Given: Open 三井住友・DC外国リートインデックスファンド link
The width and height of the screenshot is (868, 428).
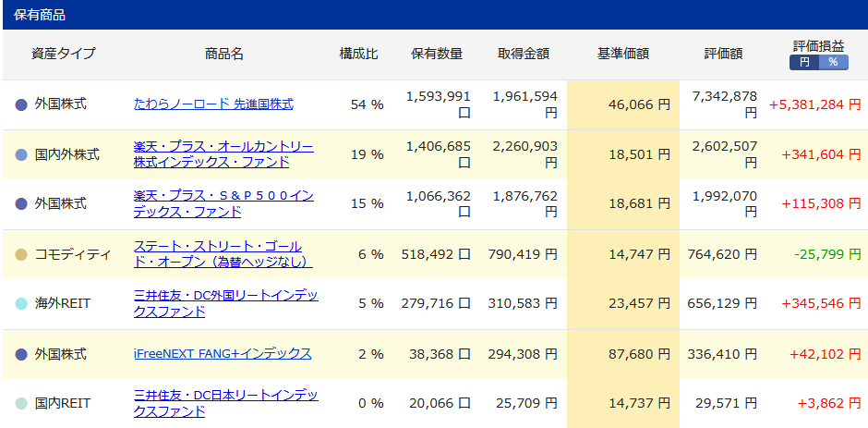Looking at the screenshot, I should point(226,304).
